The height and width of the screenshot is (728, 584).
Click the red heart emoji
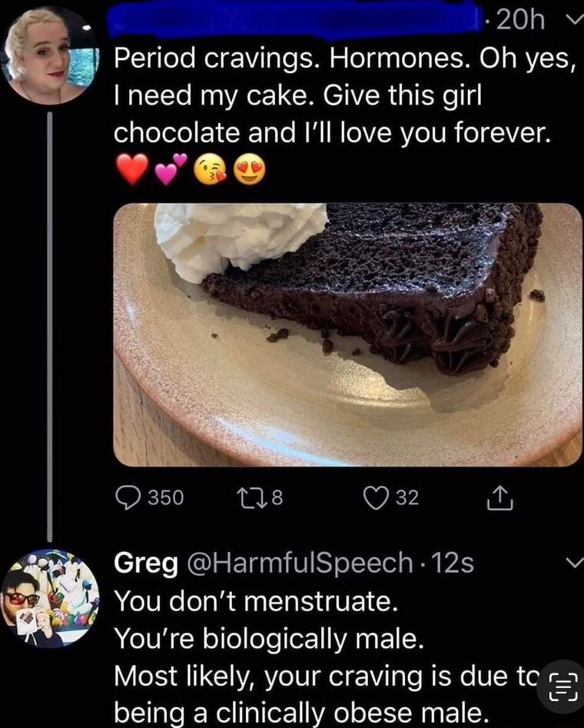click(131, 169)
